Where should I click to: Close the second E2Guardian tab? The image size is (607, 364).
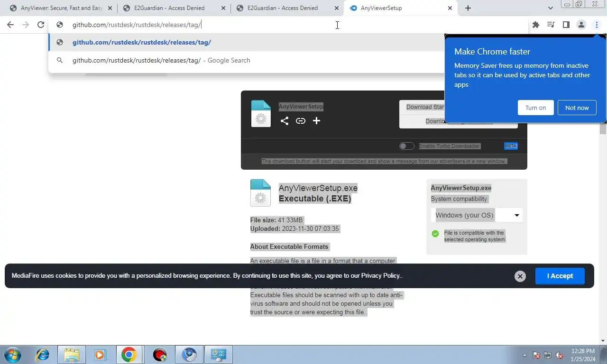(337, 8)
